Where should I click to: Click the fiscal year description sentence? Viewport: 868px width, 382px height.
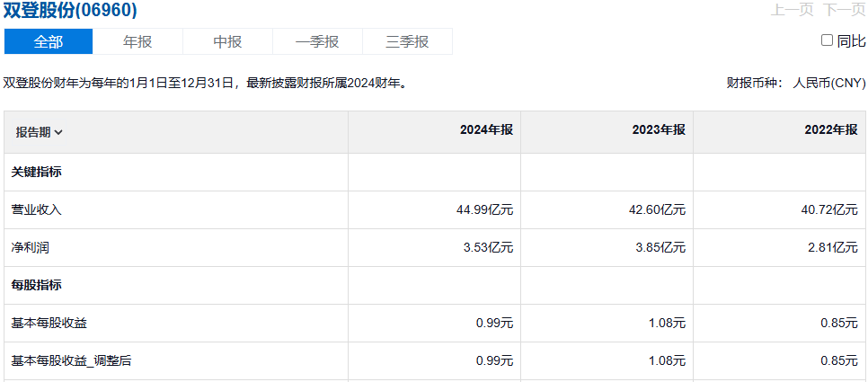(206, 84)
